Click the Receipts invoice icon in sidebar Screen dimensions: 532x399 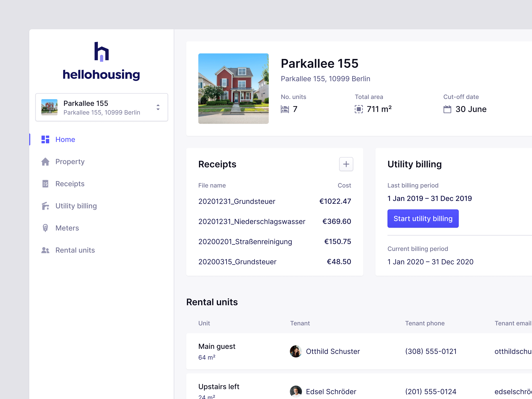tap(45, 184)
